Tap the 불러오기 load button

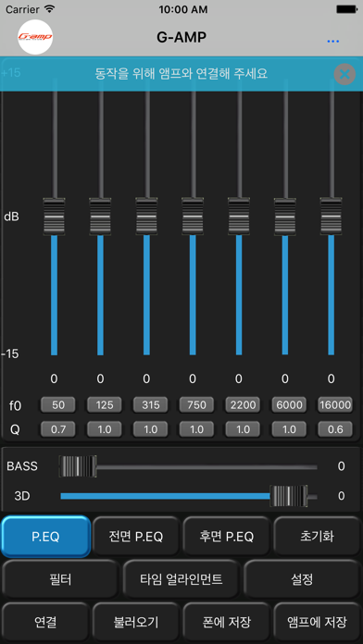point(136,622)
